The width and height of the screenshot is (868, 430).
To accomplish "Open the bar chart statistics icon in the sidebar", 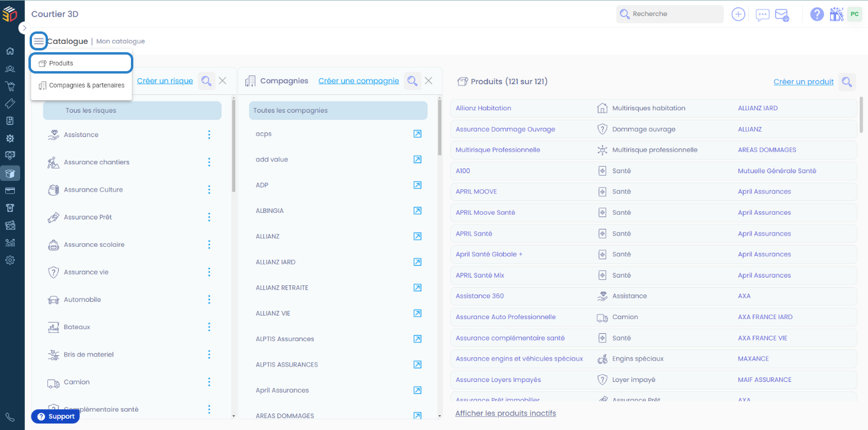I will coord(10,243).
